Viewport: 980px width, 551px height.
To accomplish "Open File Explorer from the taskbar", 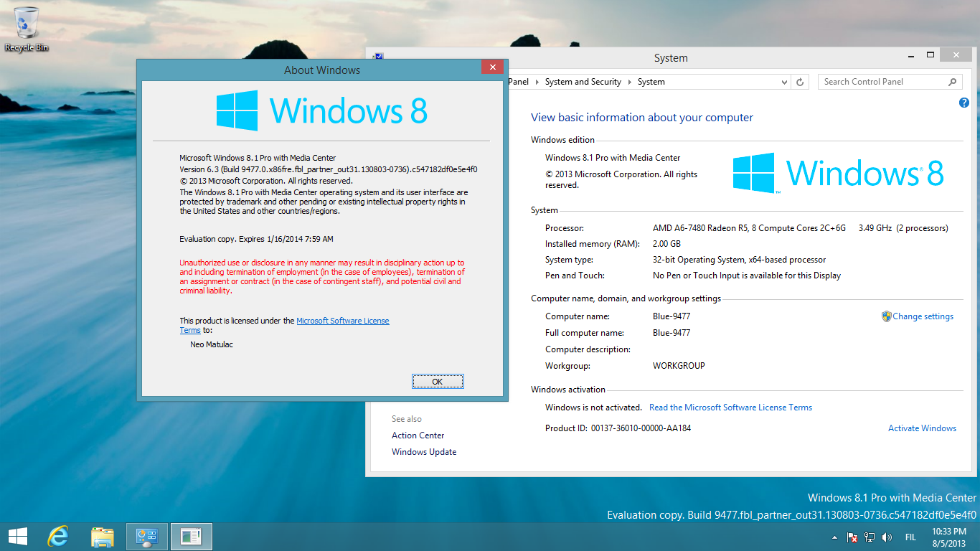I will click(x=103, y=536).
